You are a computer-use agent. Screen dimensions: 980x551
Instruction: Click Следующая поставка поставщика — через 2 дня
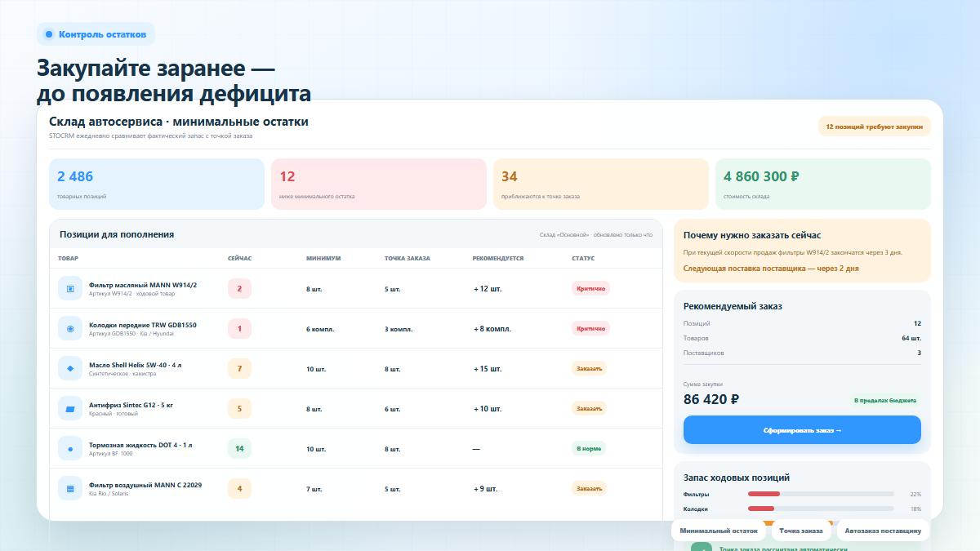(771, 268)
